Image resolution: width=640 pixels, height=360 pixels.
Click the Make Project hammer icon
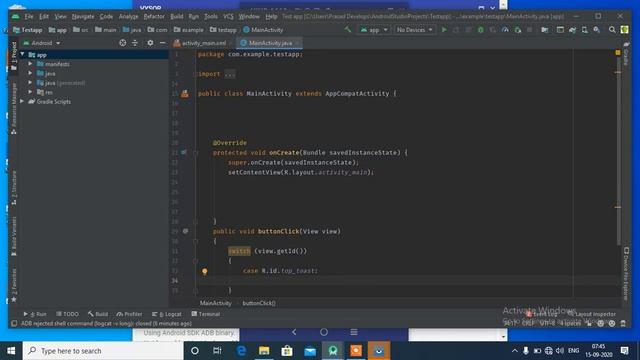[348, 30]
